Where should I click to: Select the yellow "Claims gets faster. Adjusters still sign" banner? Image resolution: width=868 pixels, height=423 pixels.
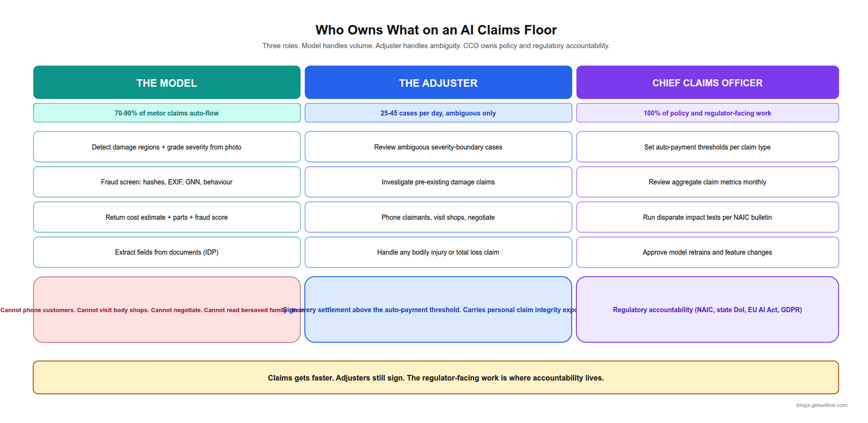(x=436, y=378)
